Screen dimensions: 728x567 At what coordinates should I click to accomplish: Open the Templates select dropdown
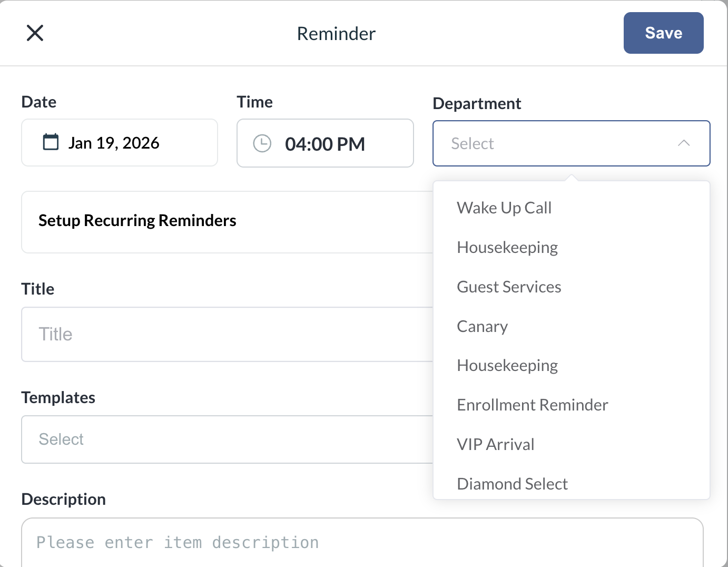[x=227, y=439]
